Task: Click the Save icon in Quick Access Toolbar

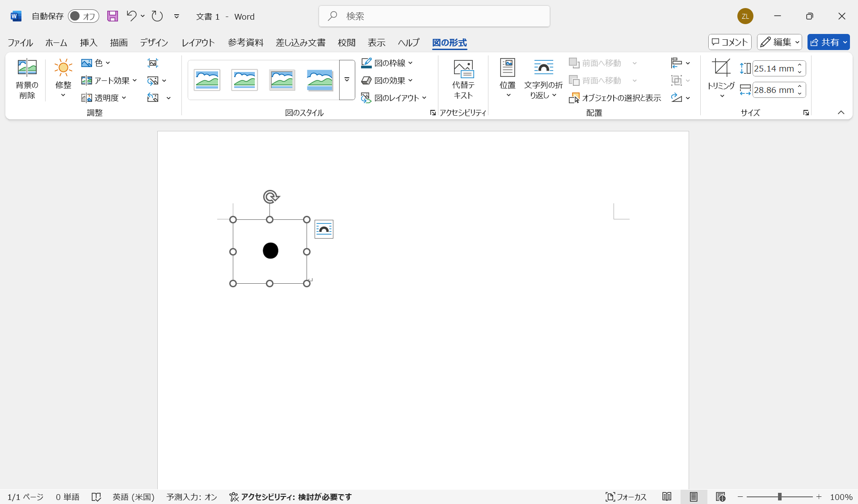Action: coord(112,16)
